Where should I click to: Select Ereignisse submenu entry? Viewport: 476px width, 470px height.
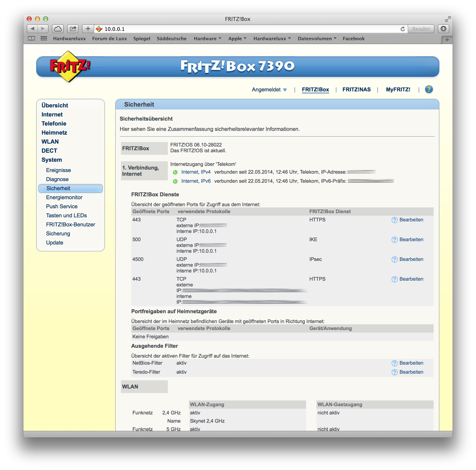click(58, 170)
